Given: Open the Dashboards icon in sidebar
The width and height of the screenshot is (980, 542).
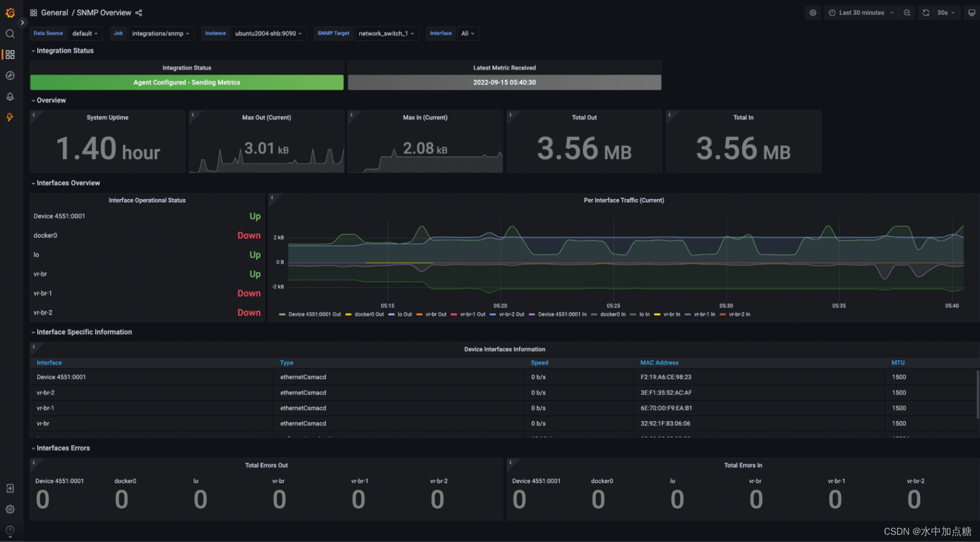Looking at the screenshot, I should 10,55.
